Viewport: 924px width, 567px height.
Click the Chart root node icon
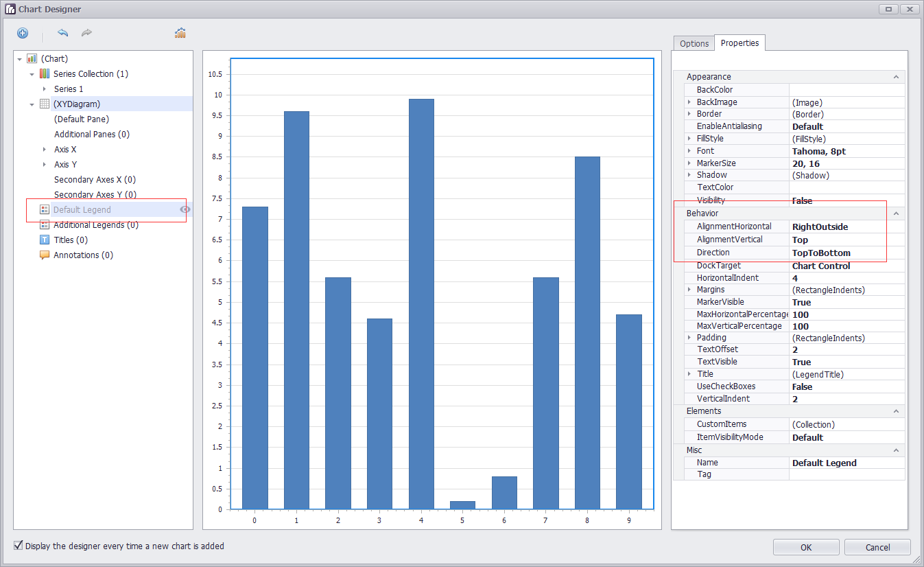click(32, 59)
